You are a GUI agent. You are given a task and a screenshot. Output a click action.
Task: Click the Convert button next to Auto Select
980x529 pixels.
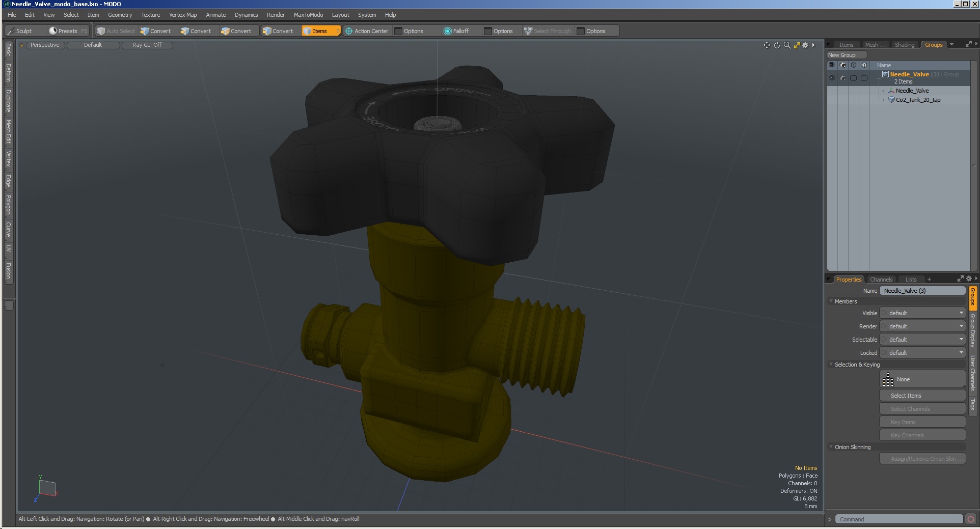(x=156, y=31)
